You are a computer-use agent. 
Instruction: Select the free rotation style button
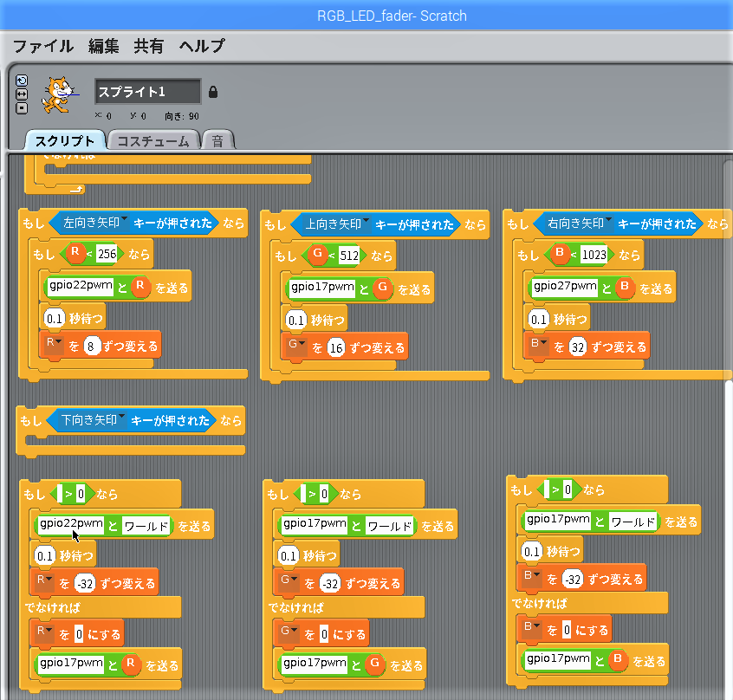pyautogui.click(x=22, y=81)
